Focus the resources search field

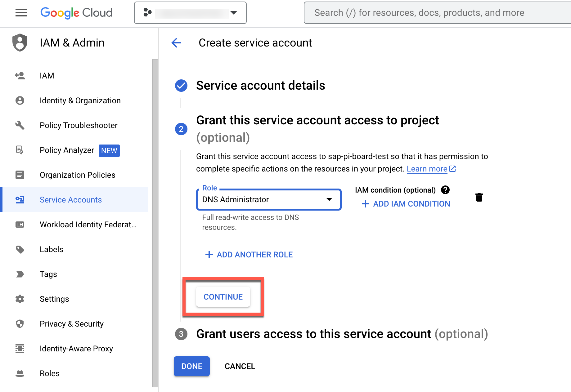click(x=438, y=13)
